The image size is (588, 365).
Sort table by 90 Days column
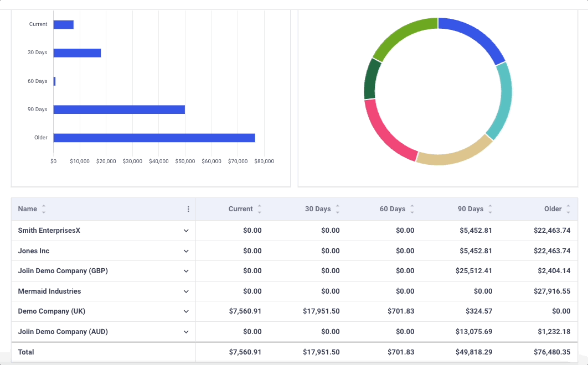point(490,209)
